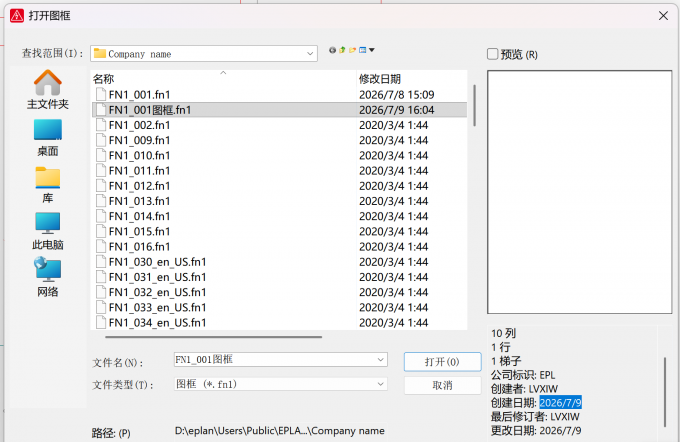
Task: Click the 2026/7/9 16:04 date cell
Action: 396,110
